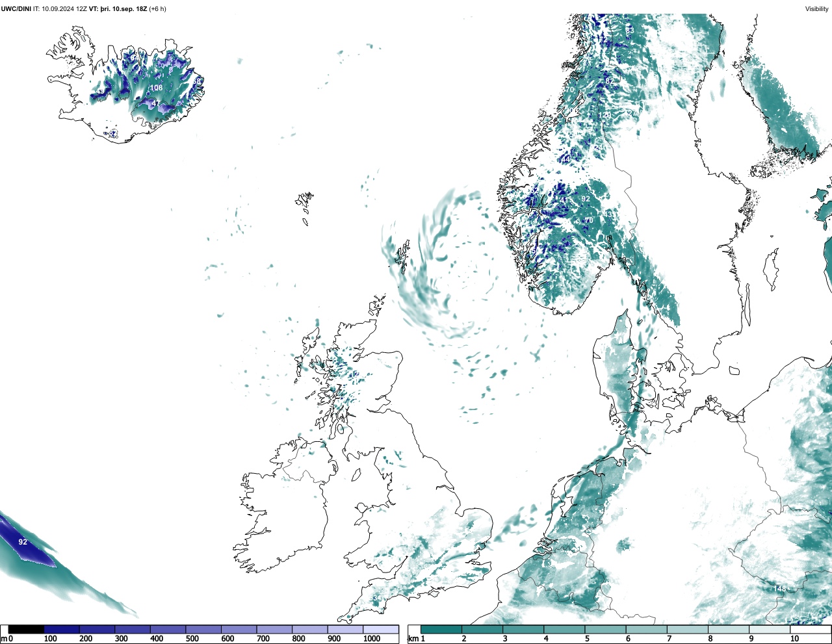The image size is (832, 644).
Task: Click the "VT: þri. 10.sep. 18Z" valid time text
Action: [x=118, y=9]
